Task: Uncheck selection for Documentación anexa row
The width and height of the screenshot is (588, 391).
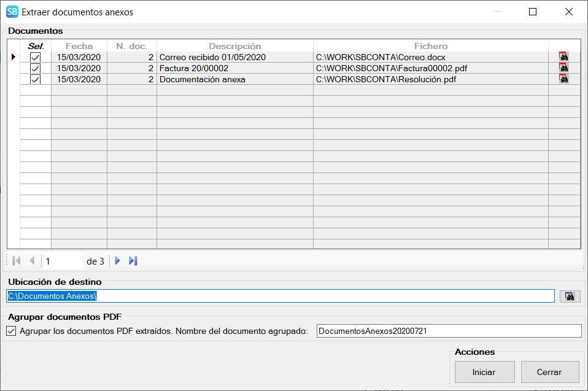Action: (x=36, y=79)
